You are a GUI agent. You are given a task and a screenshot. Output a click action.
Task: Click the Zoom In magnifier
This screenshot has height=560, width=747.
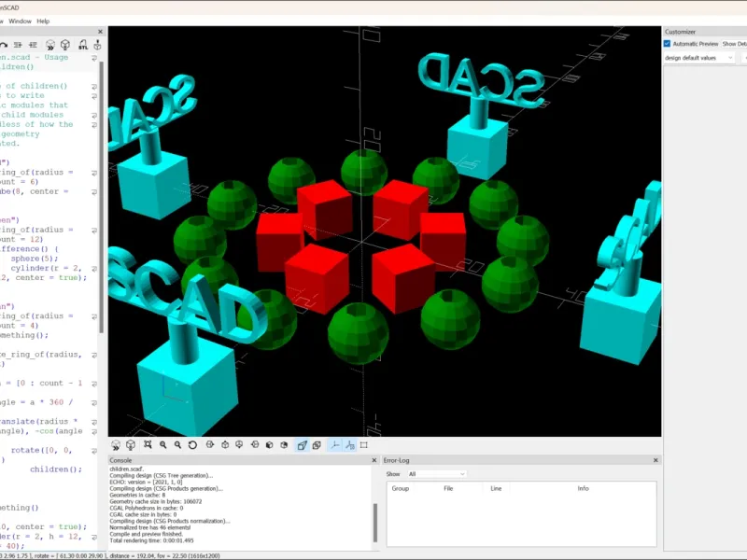(162, 445)
